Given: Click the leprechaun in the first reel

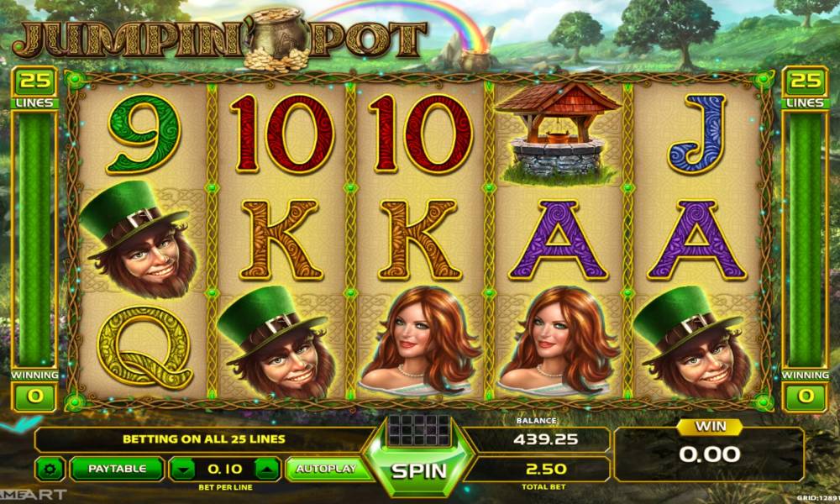Looking at the screenshot, I should pyautogui.click(x=139, y=239).
